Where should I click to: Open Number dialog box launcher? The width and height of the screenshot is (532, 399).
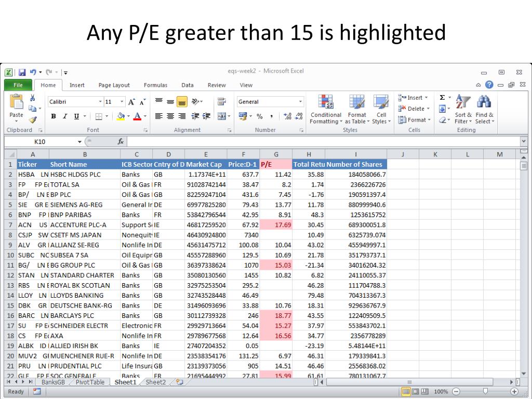[301, 130]
